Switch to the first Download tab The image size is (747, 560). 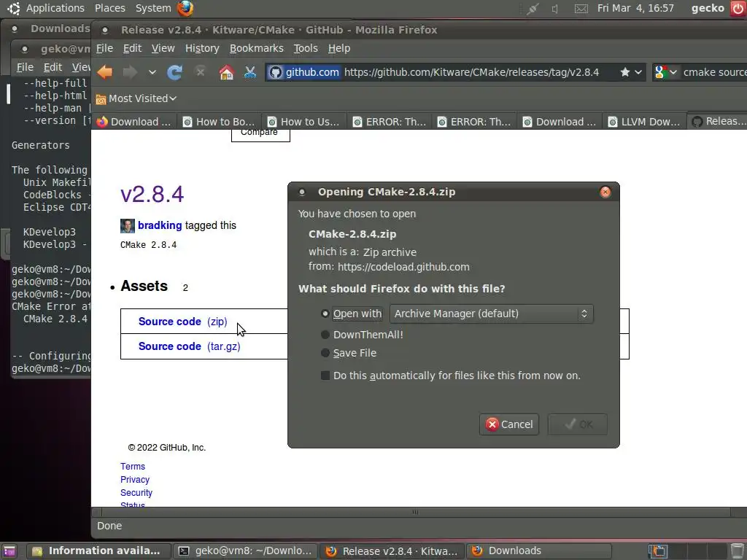[134, 122]
